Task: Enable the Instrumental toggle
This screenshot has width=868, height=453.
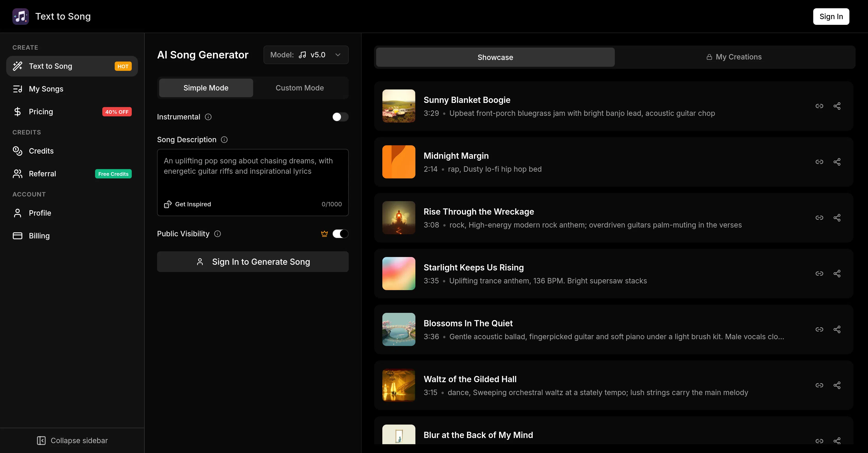Action: 340,117
